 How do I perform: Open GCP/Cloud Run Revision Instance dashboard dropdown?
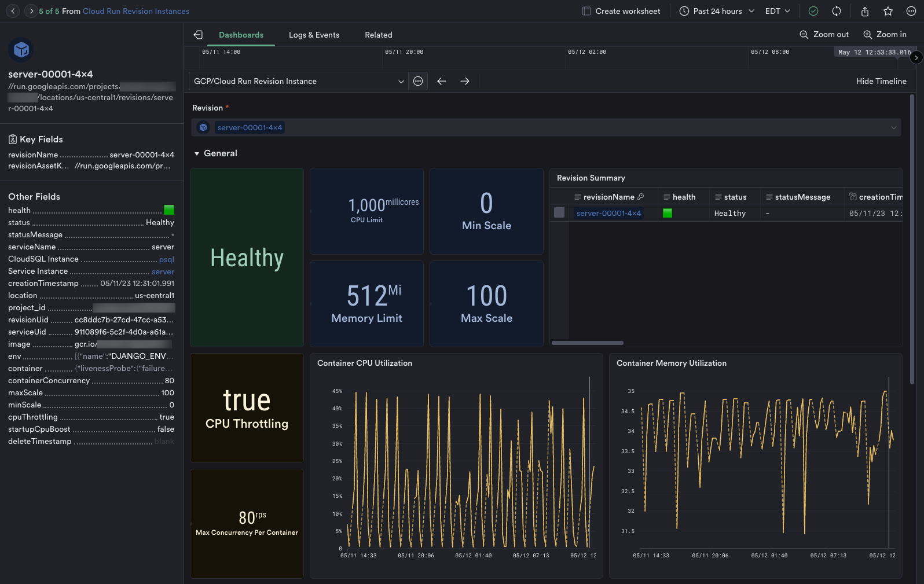299,81
